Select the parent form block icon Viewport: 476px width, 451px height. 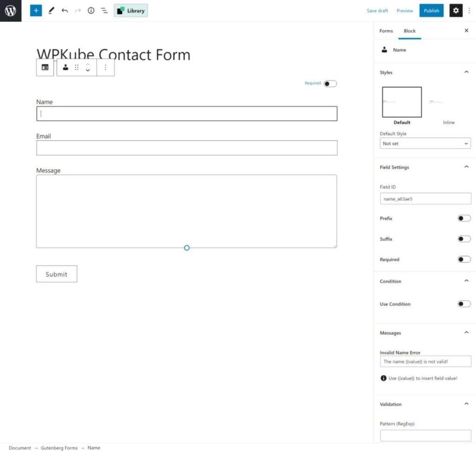point(45,67)
